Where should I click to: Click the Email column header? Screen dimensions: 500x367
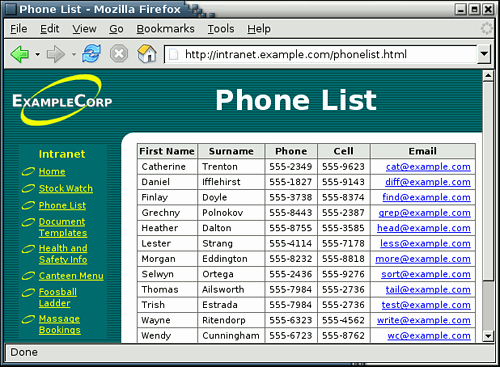[x=423, y=151]
